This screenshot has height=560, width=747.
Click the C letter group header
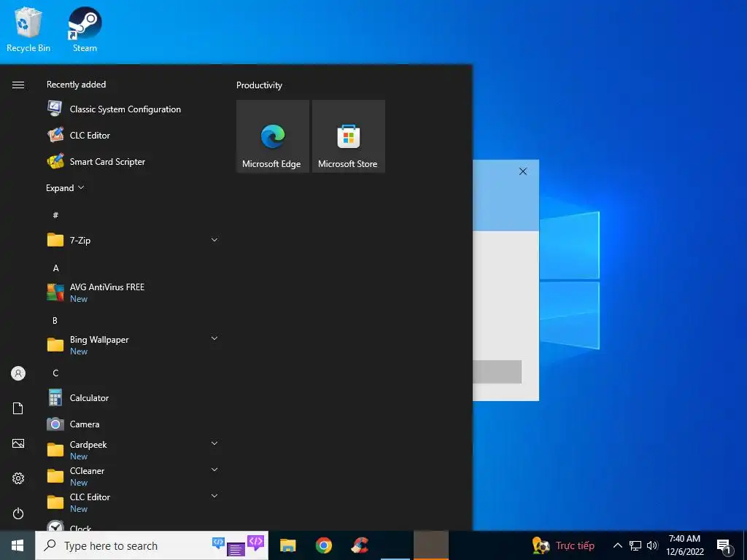click(x=55, y=373)
